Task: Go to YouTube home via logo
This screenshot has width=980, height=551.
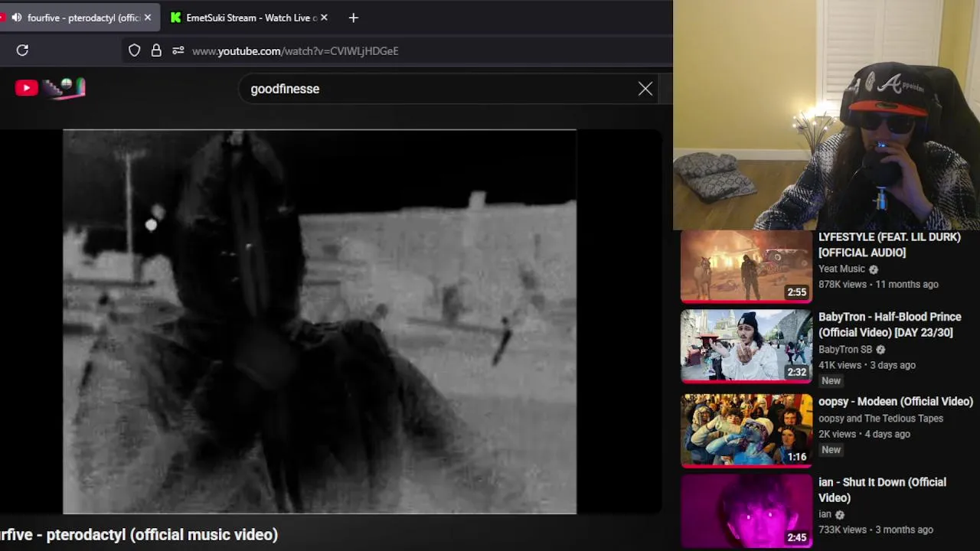Action: pyautogui.click(x=50, y=88)
